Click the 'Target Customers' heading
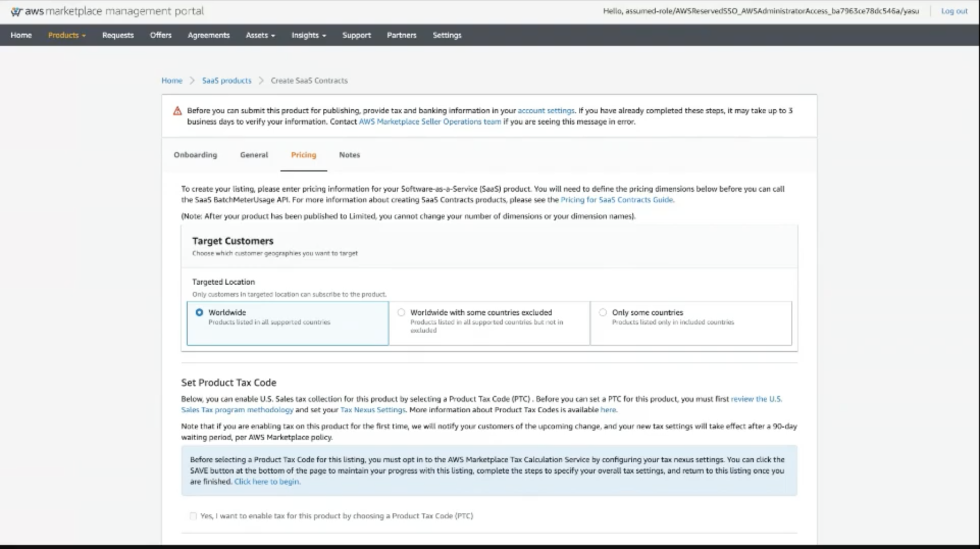The height and width of the screenshot is (549, 980). 233,241
